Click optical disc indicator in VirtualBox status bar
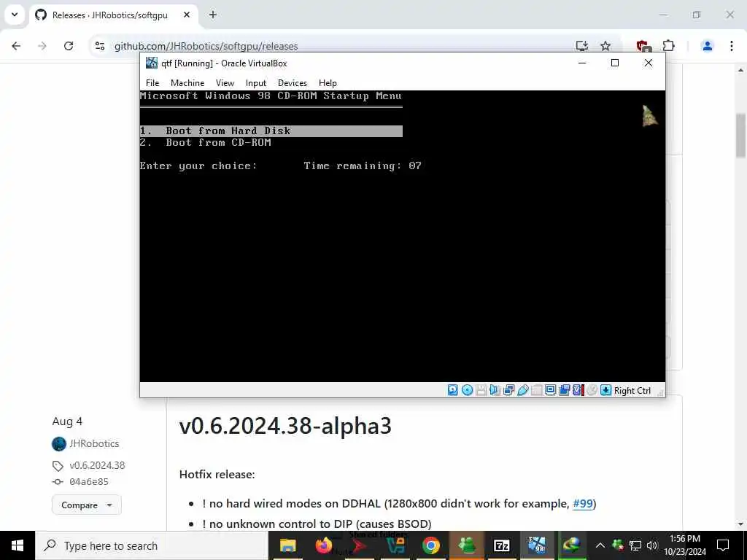This screenshot has width=747, height=560. click(x=468, y=391)
